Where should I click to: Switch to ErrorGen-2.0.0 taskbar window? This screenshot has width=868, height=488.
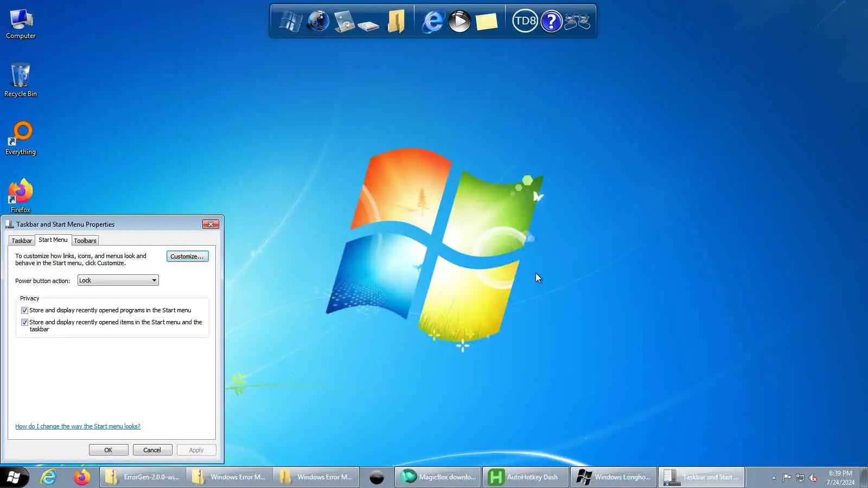tap(142, 477)
